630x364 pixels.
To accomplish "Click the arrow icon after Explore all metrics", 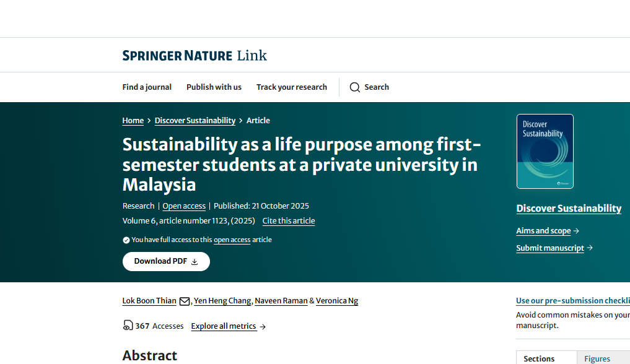I will 263,326.
